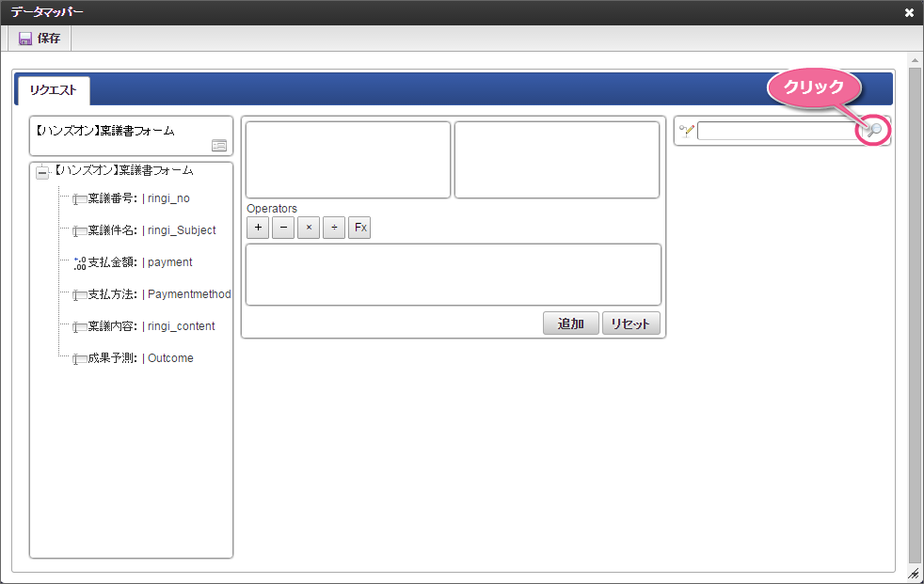924x584 pixels.
Task: Click the リセット reset button
Action: [631, 324]
